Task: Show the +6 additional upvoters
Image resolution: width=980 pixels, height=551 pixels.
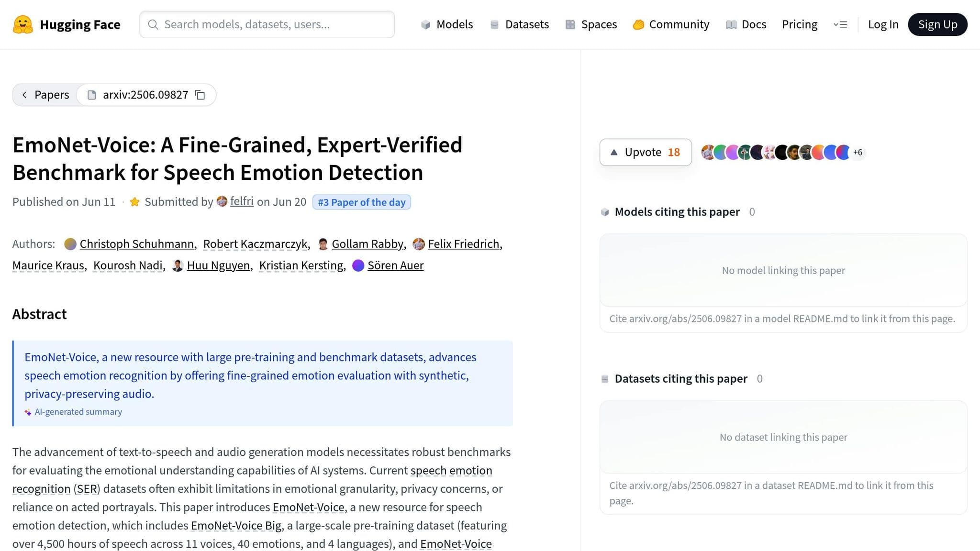Action: 857,153
